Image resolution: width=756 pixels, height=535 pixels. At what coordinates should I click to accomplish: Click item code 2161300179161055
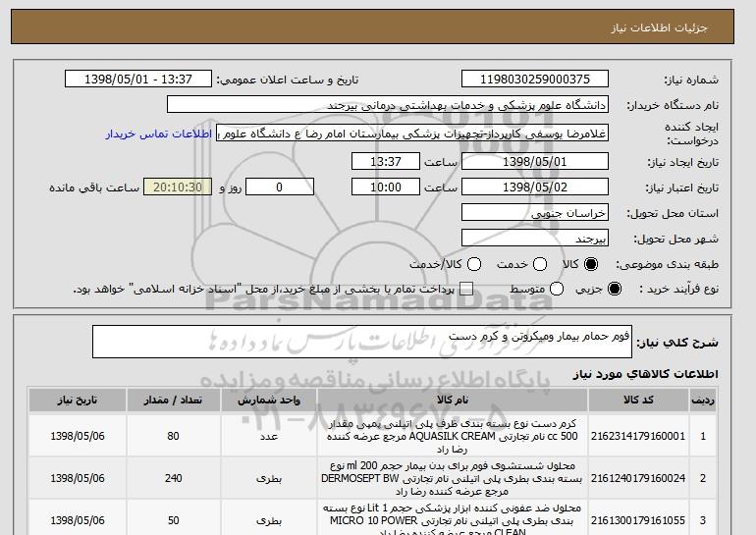(638, 520)
